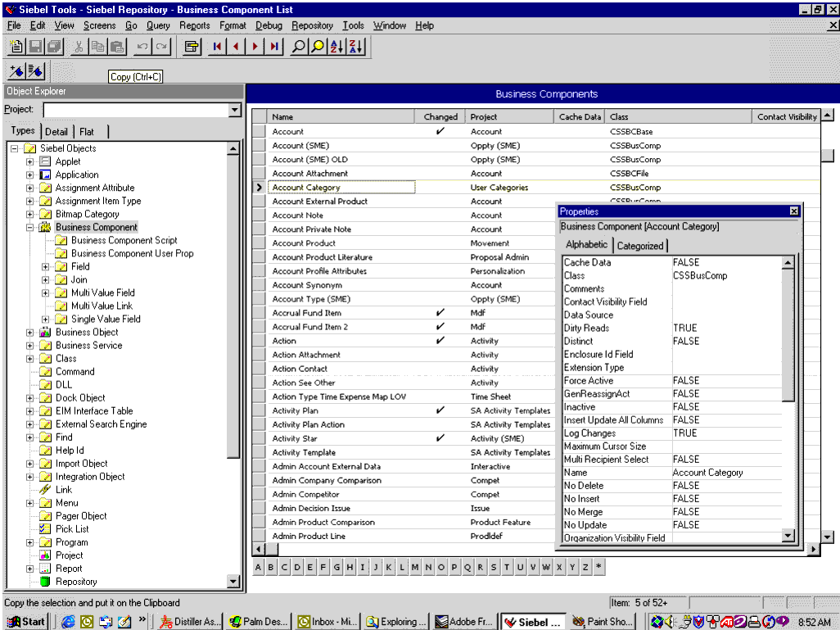Screen dimensions: 840x630
Task: Click the Properties window toolbar icon
Action: (192, 48)
